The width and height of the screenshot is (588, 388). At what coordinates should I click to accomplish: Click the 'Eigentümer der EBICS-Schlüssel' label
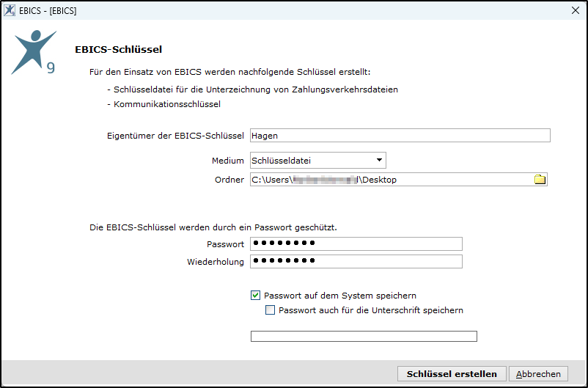175,136
